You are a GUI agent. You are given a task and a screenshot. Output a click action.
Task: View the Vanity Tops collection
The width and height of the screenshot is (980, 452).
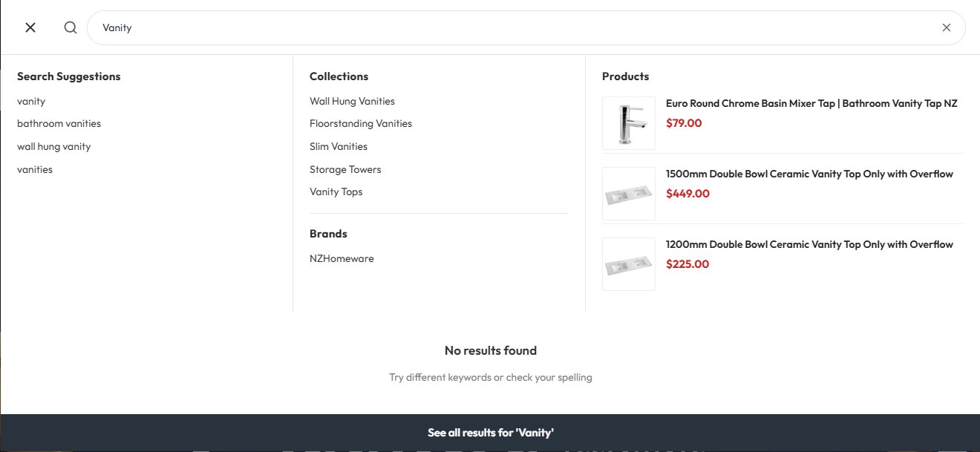tap(336, 191)
